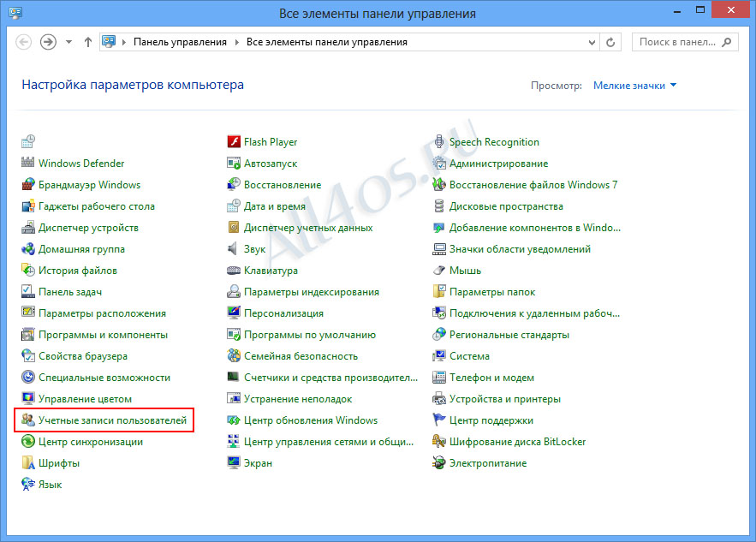Open the Система icon
Image resolution: width=756 pixels, height=542 pixels.
(439, 356)
